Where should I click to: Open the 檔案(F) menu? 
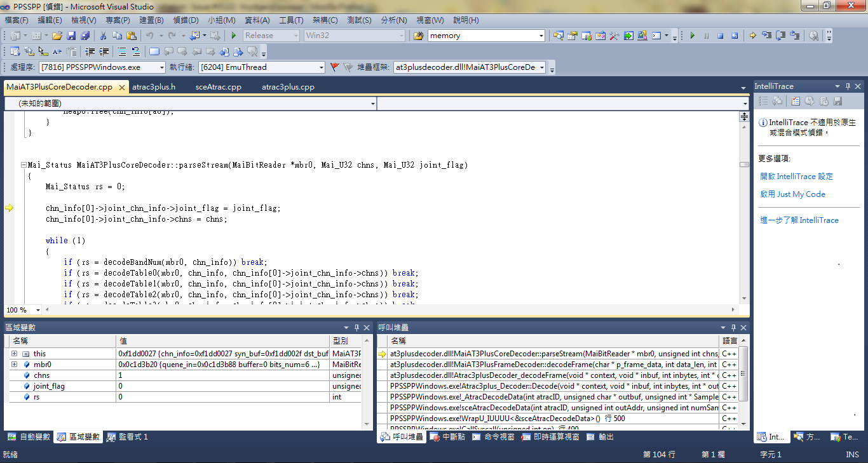coord(17,20)
